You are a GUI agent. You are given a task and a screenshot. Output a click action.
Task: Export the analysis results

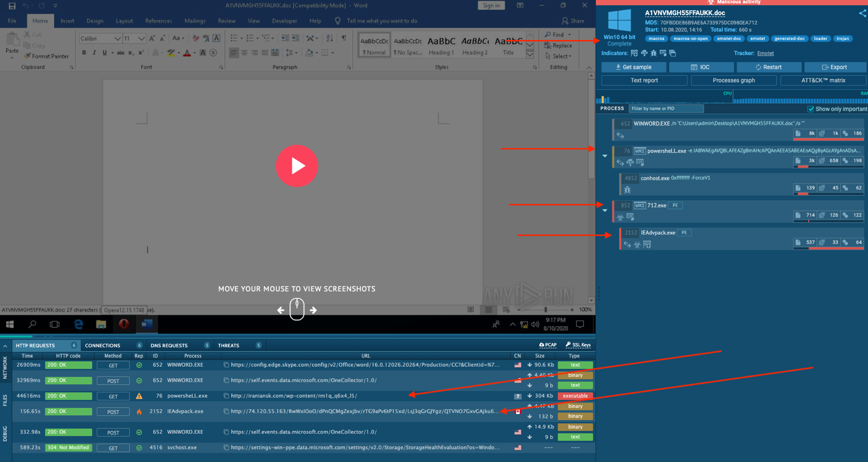(835, 67)
